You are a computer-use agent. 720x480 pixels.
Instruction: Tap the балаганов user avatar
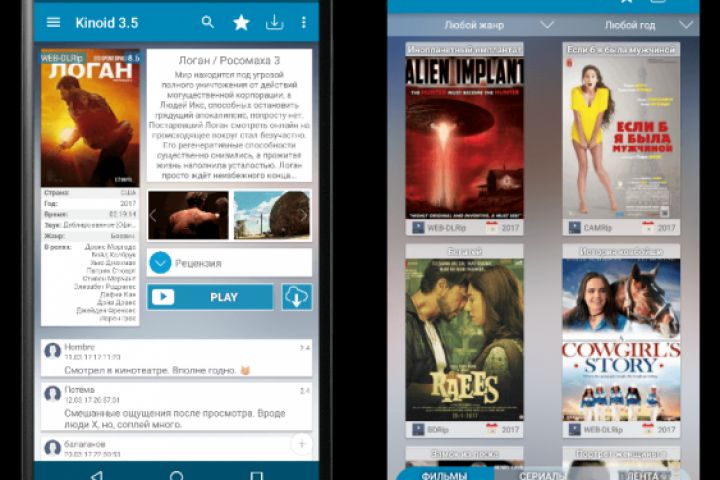(52, 448)
